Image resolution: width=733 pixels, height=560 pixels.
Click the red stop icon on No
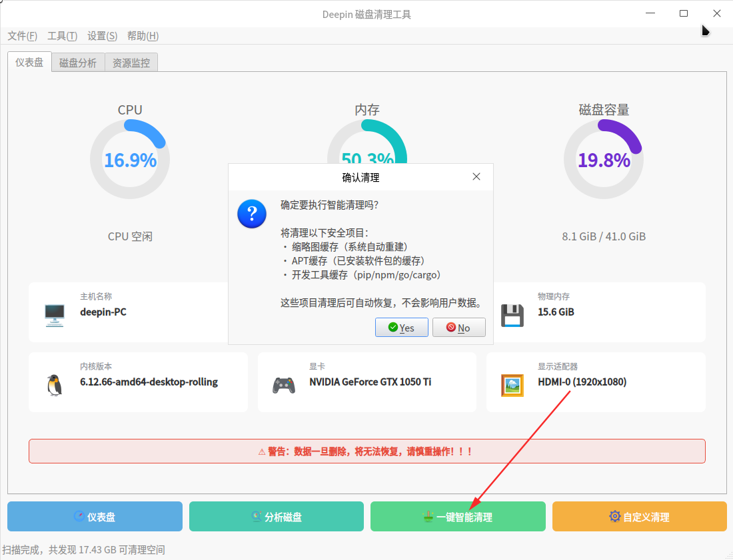pyautogui.click(x=450, y=328)
